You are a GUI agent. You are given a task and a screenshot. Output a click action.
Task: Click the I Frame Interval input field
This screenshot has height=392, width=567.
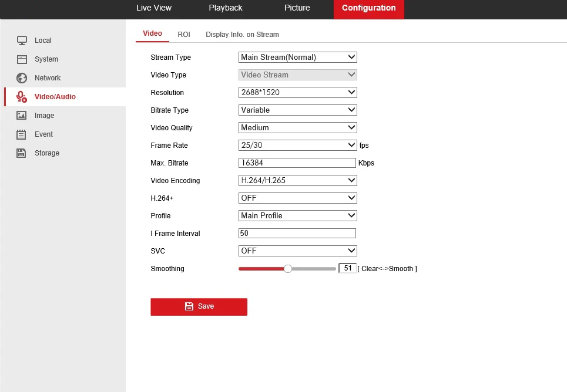297,234
